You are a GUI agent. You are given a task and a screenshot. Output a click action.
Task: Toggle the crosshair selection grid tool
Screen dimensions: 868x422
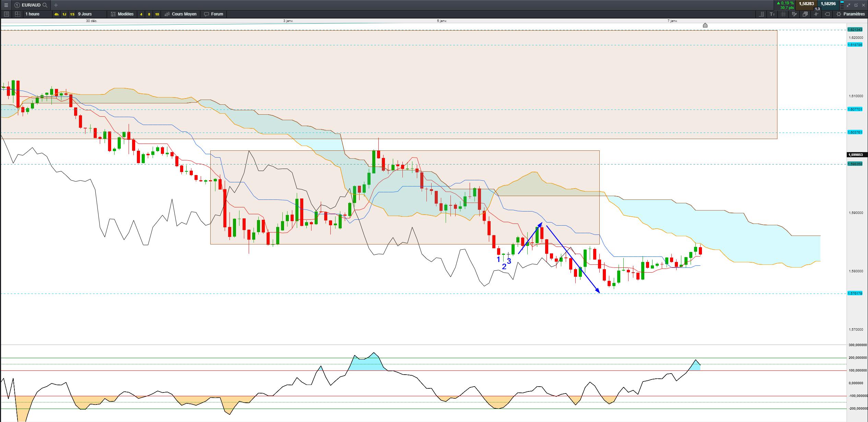[783, 14]
